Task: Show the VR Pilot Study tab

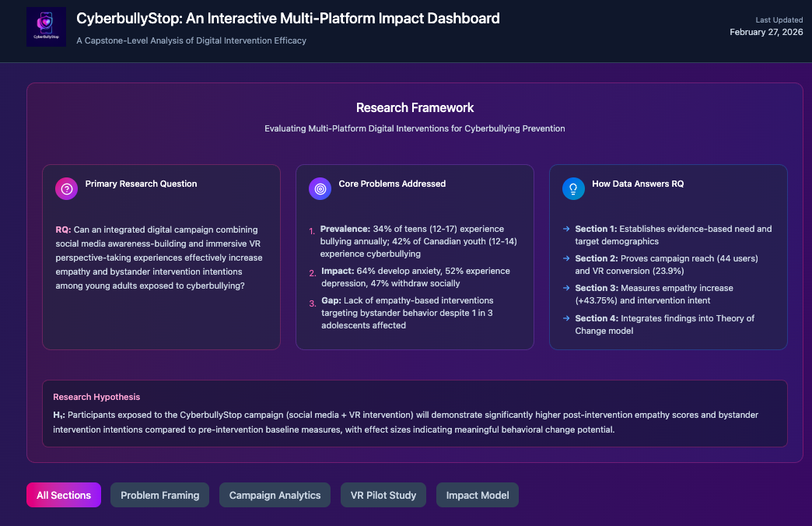Action: pyautogui.click(x=383, y=495)
